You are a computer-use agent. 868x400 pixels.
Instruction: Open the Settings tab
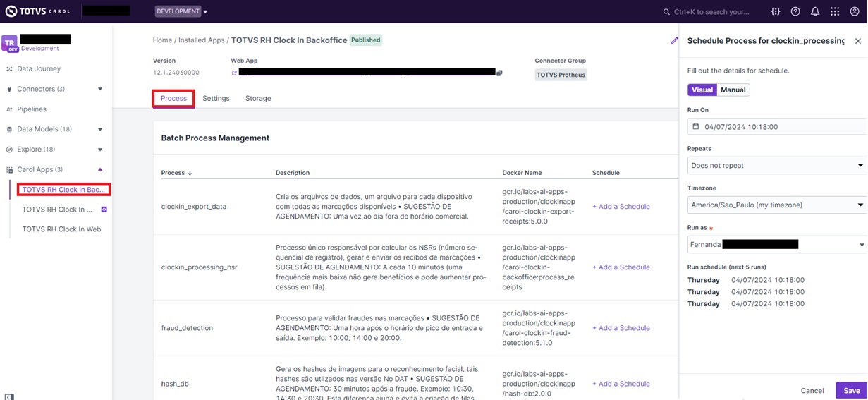216,99
